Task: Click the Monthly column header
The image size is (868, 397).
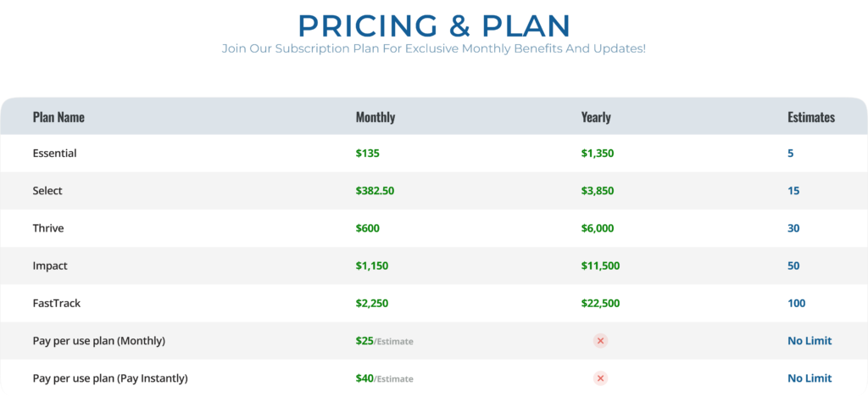Action: (x=376, y=117)
